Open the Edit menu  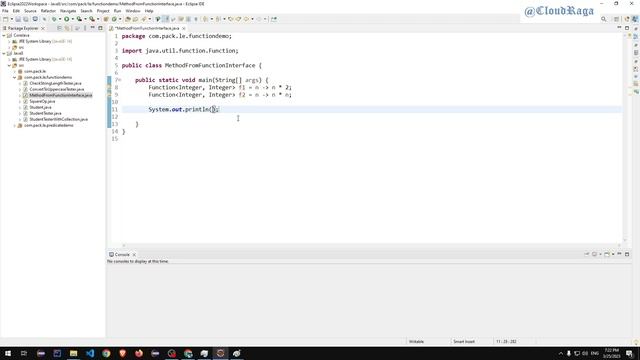click(x=16, y=11)
